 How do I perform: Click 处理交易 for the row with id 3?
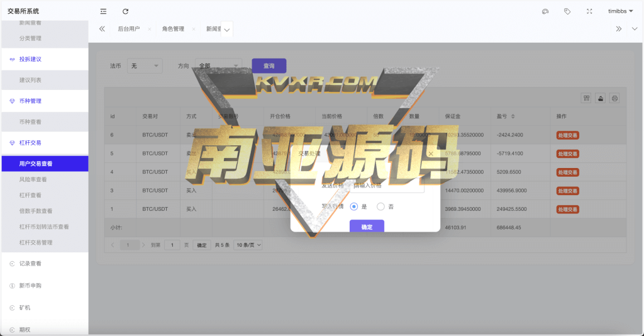[568, 191]
